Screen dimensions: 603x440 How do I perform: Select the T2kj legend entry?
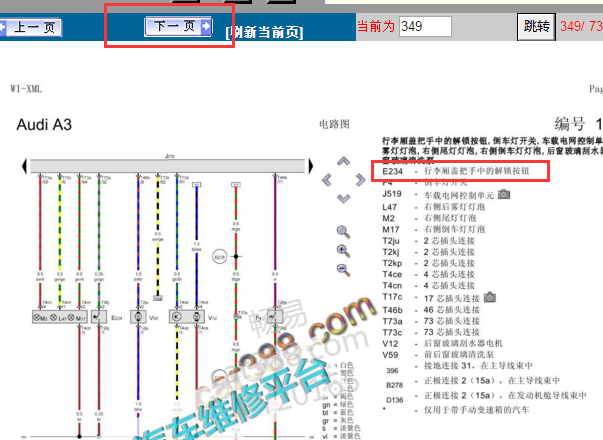coord(428,252)
